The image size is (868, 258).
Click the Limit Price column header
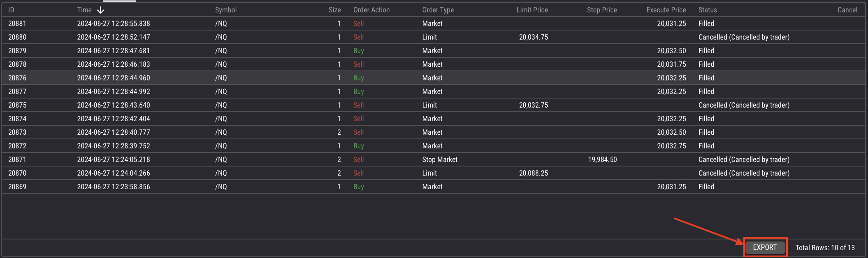point(532,10)
